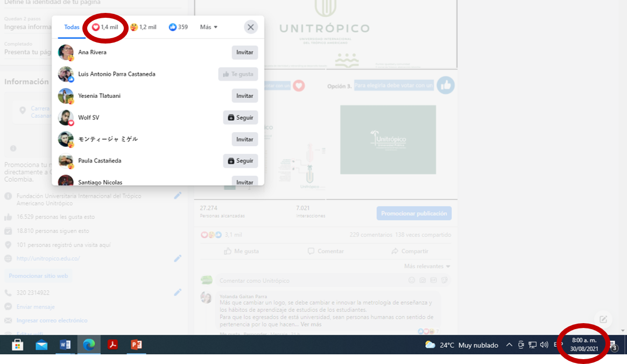Insert sticker in comment box

(x=444, y=280)
